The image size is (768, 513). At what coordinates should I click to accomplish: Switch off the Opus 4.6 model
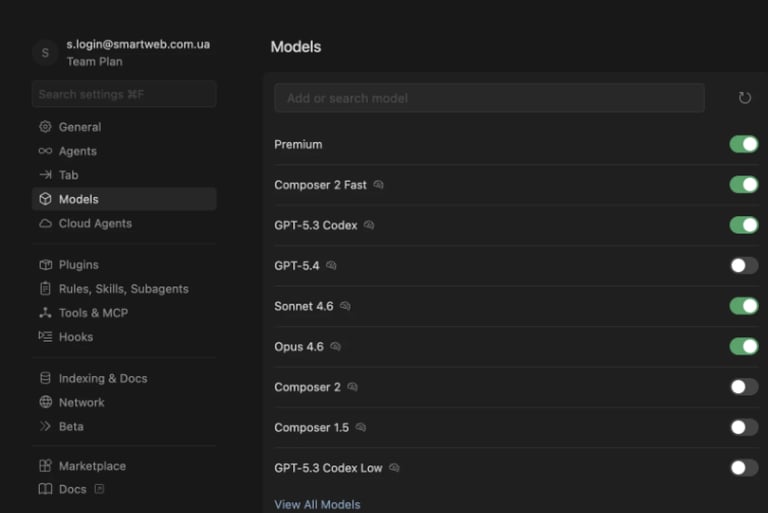click(x=744, y=346)
